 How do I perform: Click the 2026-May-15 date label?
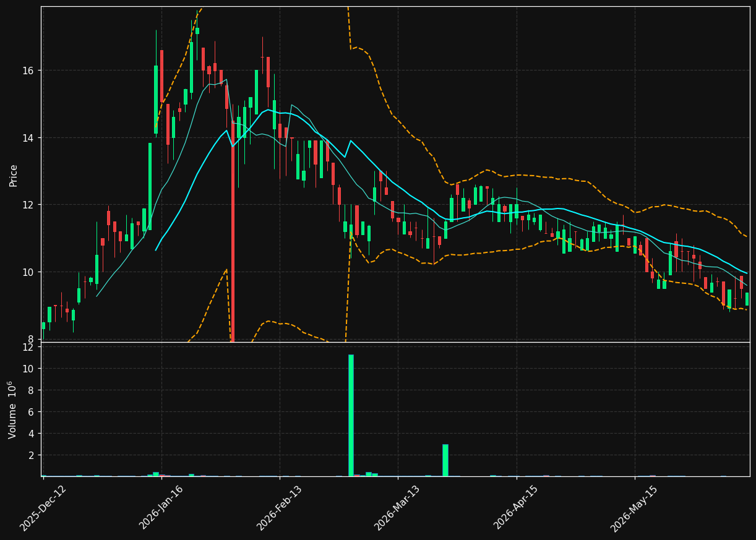[x=634, y=508]
